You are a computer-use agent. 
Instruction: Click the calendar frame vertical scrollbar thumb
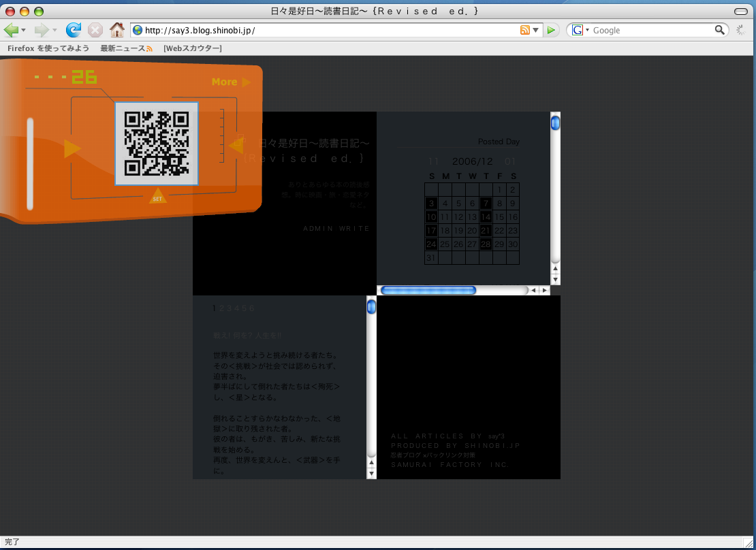coord(556,123)
